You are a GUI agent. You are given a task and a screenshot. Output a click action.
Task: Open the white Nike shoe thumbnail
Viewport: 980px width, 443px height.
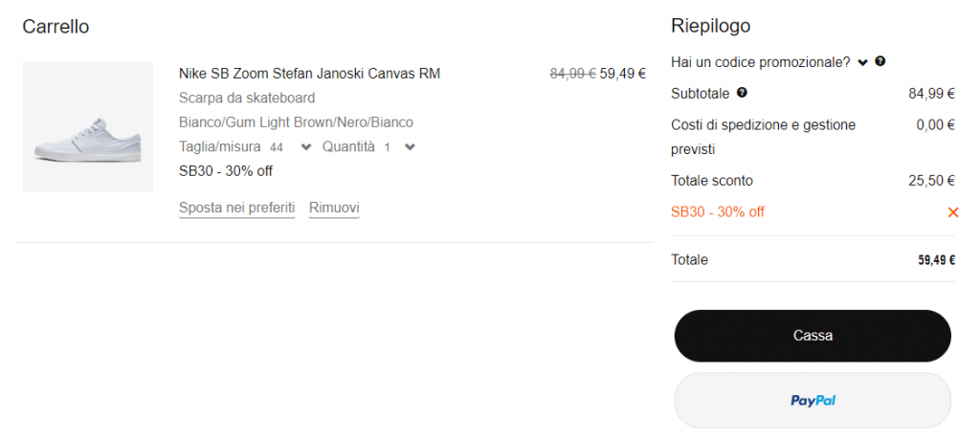point(87,127)
